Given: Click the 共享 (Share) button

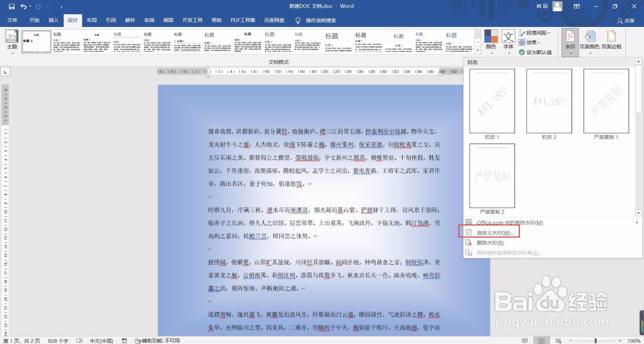Looking at the screenshot, I should (626, 21).
